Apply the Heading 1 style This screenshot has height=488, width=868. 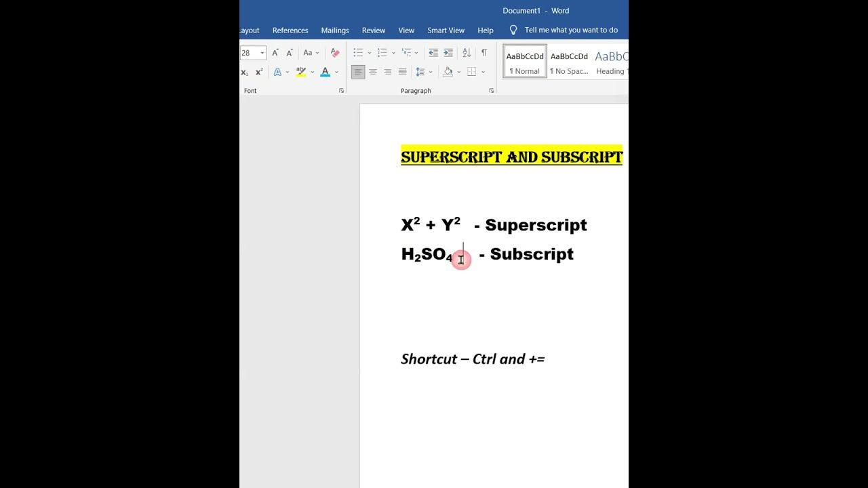coord(610,62)
